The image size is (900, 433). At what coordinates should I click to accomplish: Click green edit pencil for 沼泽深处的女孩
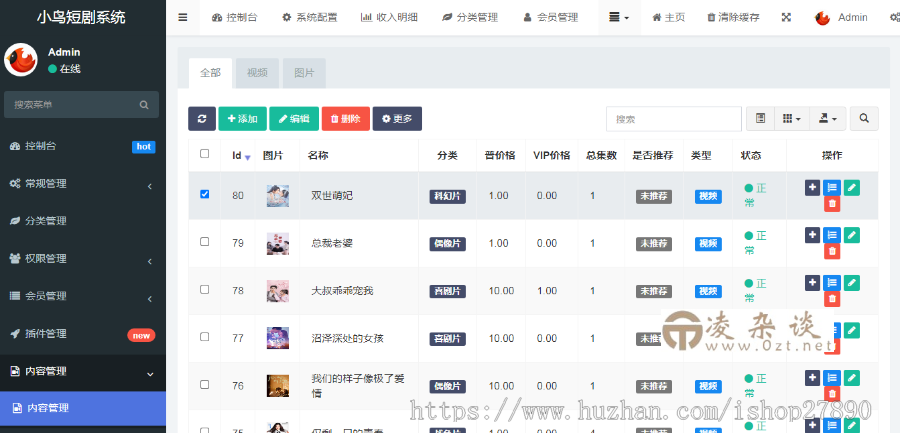click(852, 330)
